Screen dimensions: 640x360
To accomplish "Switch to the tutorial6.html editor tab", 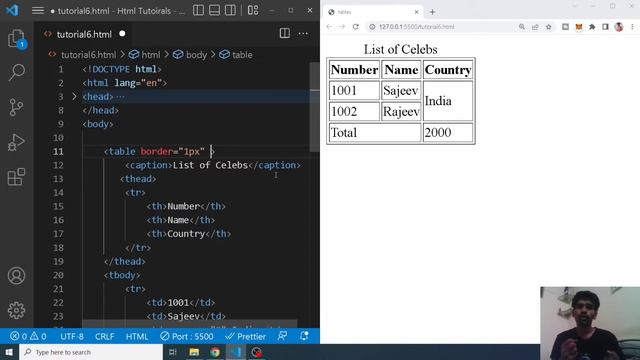I will click(84, 34).
